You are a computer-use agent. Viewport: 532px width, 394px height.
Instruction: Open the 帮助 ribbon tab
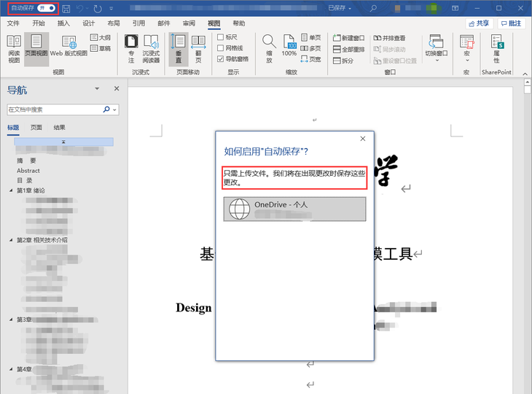click(x=239, y=23)
